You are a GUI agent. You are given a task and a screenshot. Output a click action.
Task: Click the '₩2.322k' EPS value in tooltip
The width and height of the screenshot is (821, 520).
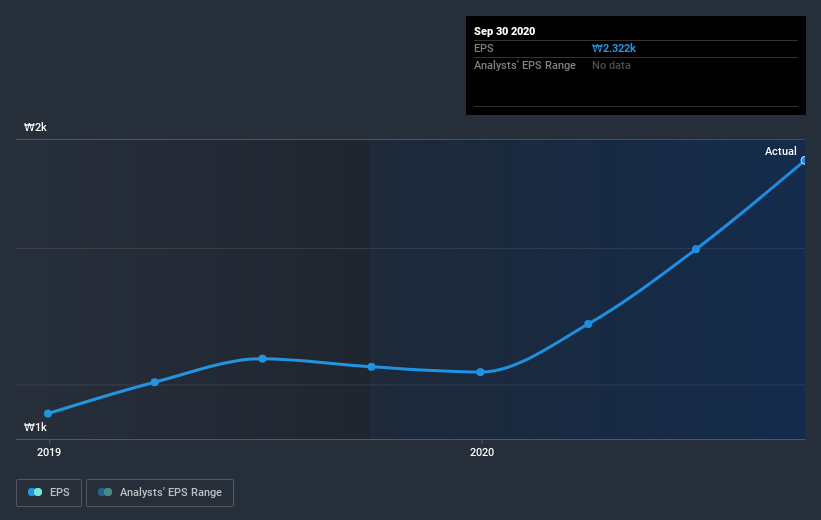pyautogui.click(x=614, y=48)
